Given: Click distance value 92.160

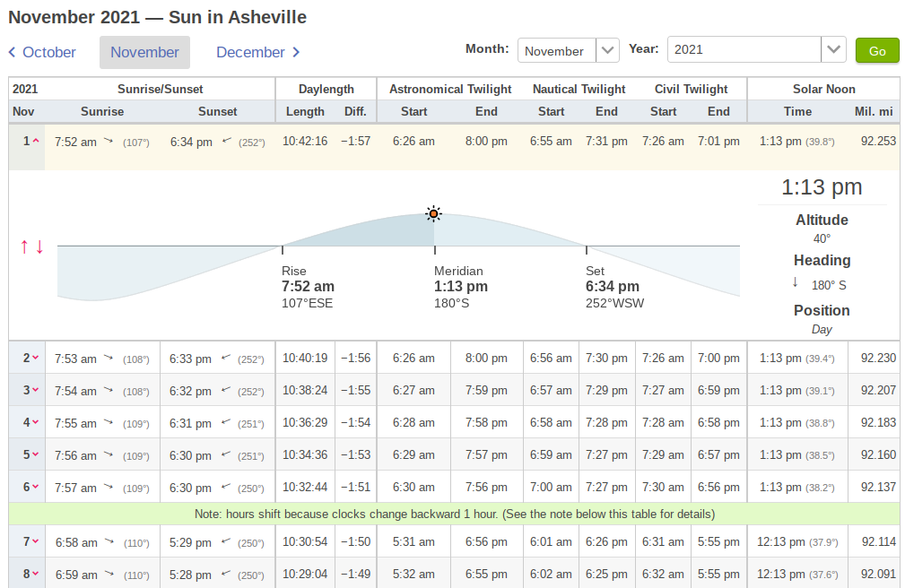Looking at the screenshot, I should point(878,454).
